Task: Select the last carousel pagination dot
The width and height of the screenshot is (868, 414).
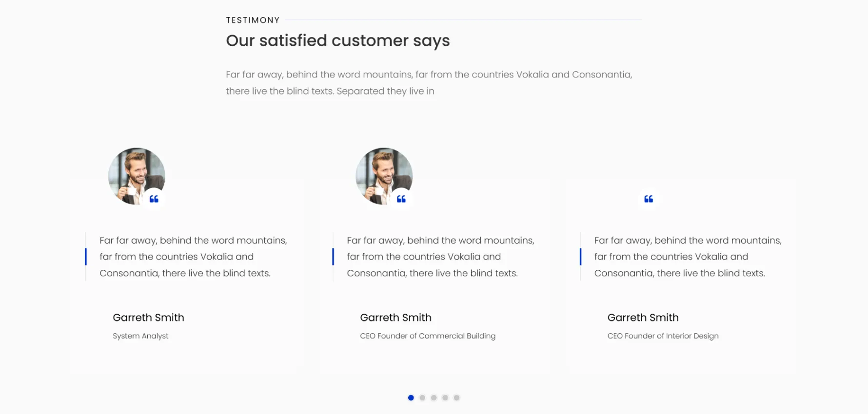Action: click(x=456, y=398)
